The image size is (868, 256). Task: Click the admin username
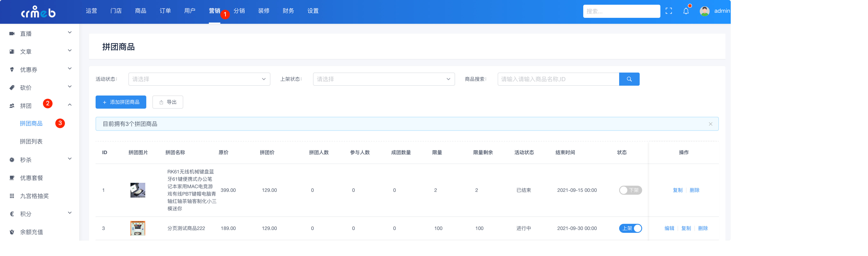pyautogui.click(x=722, y=11)
